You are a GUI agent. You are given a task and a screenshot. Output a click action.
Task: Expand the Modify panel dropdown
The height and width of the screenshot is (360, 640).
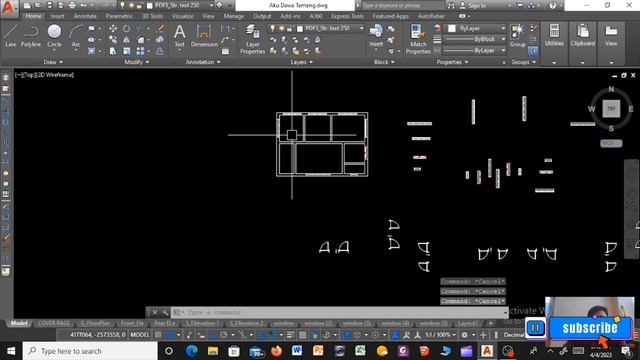pyautogui.click(x=136, y=62)
